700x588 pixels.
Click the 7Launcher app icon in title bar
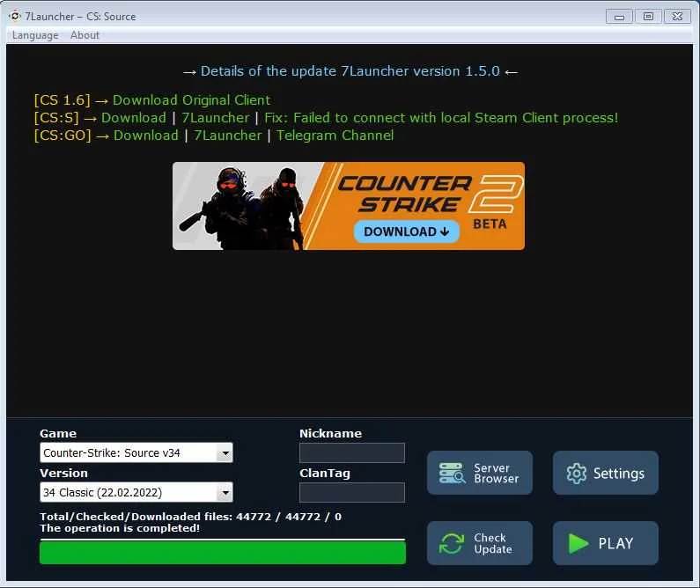(15, 16)
